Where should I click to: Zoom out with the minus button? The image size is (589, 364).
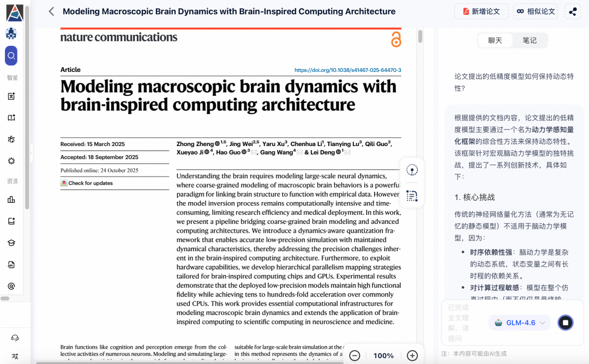tap(354, 356)
